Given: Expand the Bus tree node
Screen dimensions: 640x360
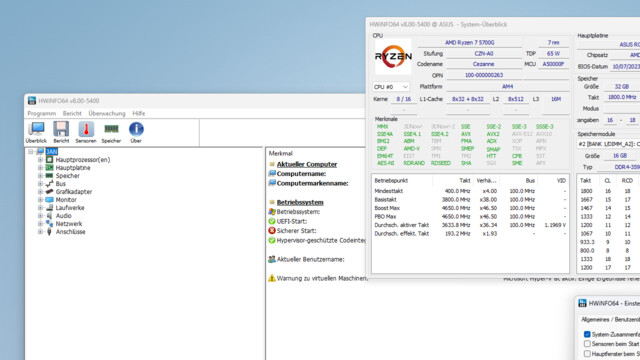Looking at the screenshot, I should 40,184.
